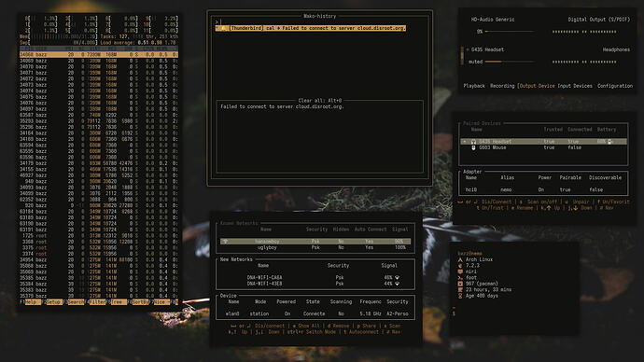644x362 pixels.
Task: Click Filter in htop function bar
Action: coord(97,301)
